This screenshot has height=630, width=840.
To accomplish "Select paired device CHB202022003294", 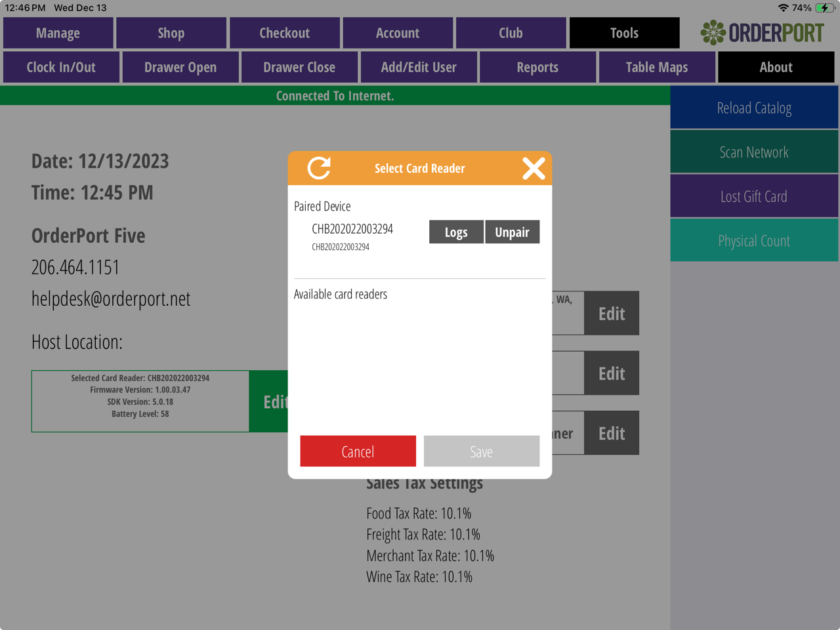I will [352, 236].
